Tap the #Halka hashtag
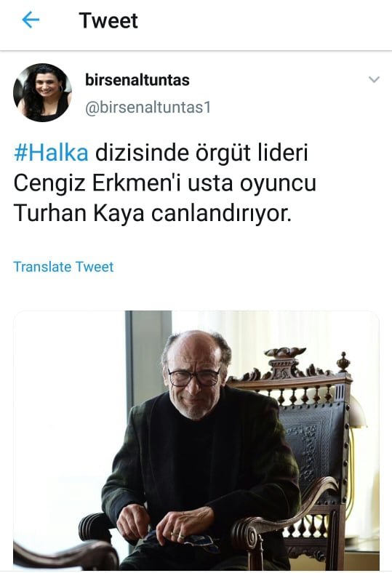This screenshot has height=573, width=392. pyautogui.click(x=51, y=153)
